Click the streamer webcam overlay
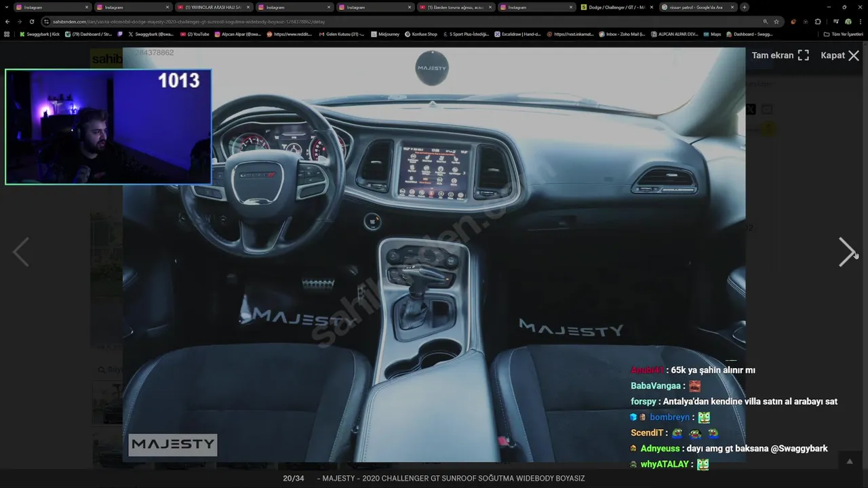Image resolution: width=868 pixels, height=488 pixels. [x=108, y=127]
